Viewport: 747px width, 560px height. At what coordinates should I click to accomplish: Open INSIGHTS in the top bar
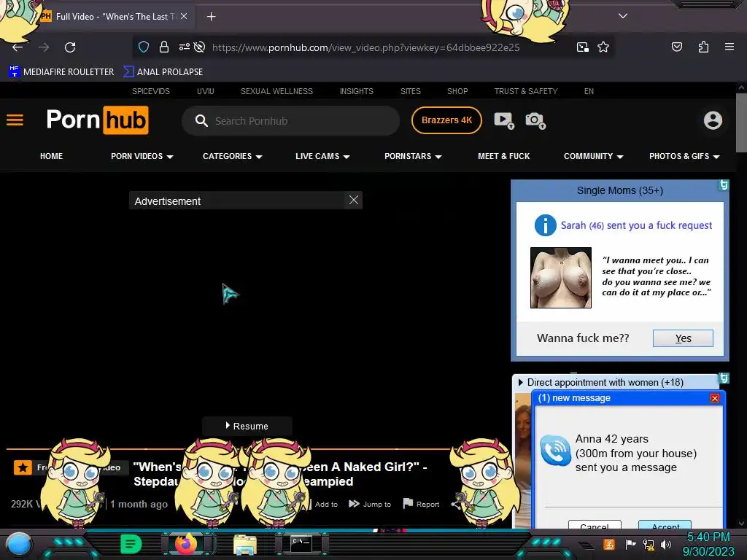click(x=356, y=91)
